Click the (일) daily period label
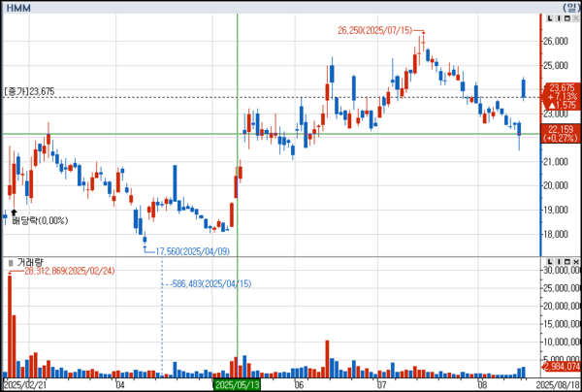This screenshot has height=392, width=582. pyautogui.click(x=568, y=6)
